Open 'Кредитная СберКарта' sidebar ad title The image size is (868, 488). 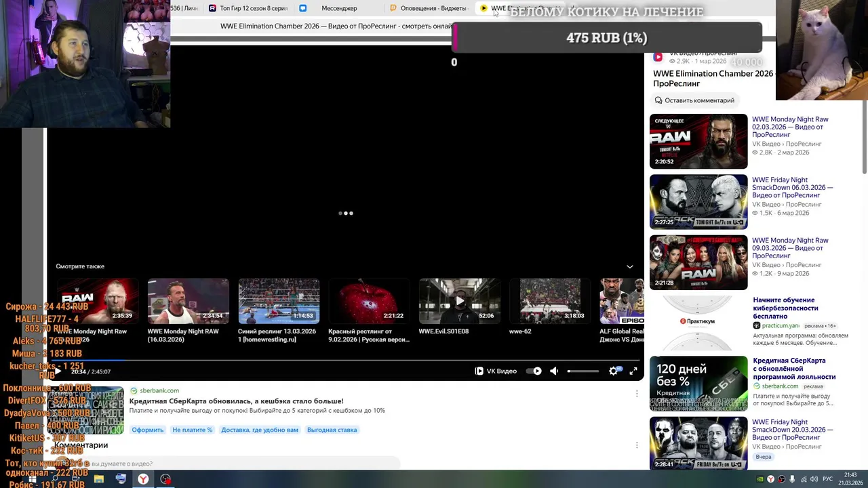(x=794, y=369)
